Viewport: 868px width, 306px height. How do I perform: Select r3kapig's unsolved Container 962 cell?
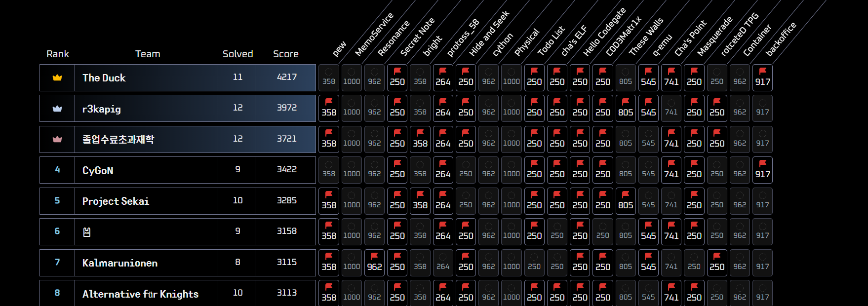pyautogui.click(x=740, y=109)
